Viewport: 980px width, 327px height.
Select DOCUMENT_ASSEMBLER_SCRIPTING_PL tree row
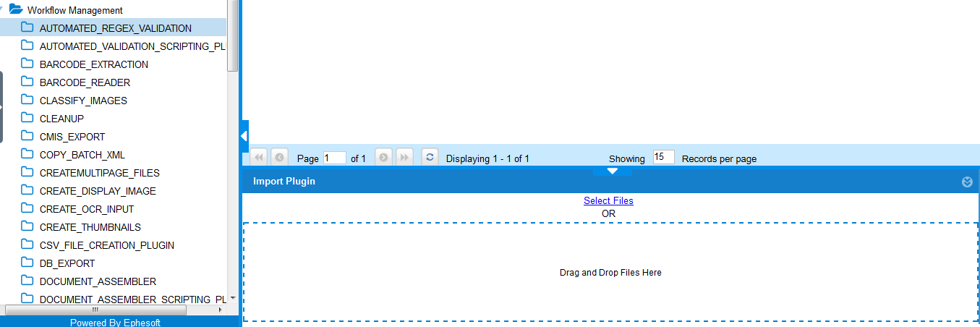(114, 299)
